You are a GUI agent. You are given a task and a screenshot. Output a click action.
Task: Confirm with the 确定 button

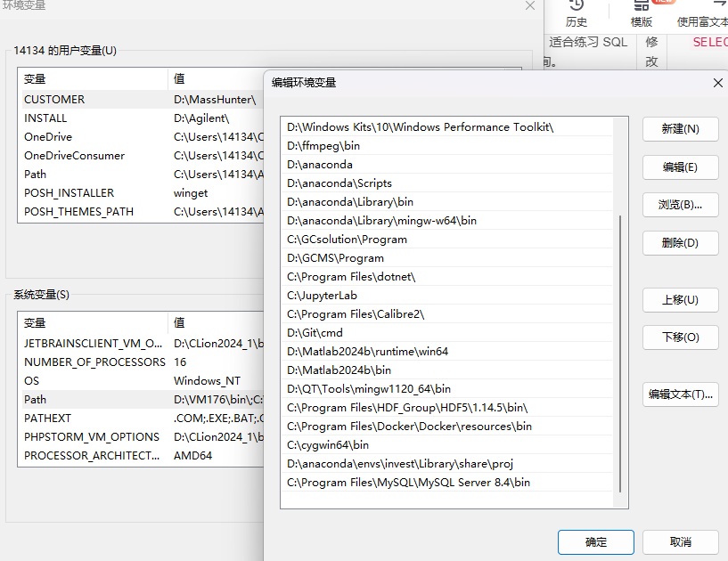[x=596, y=542]
